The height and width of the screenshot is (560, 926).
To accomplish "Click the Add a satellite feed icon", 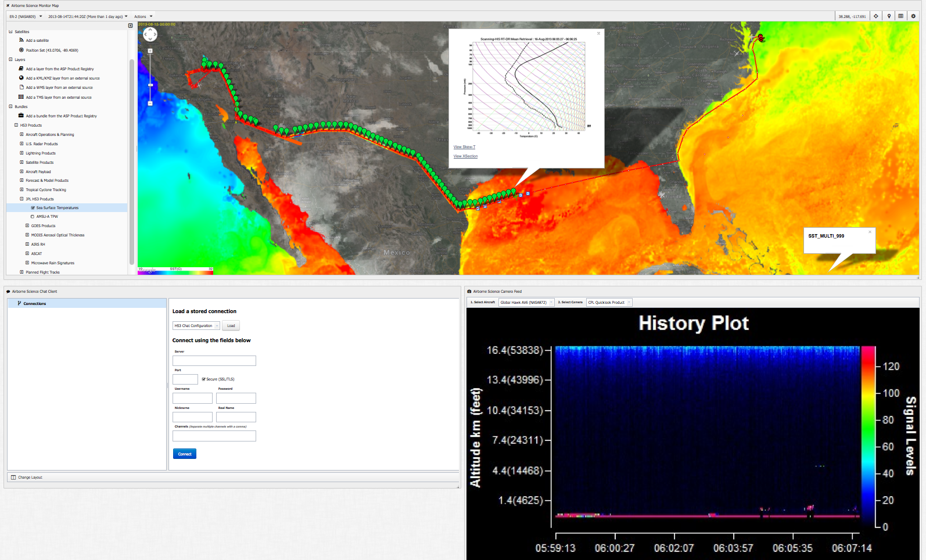I will click(x=21, y=41).
